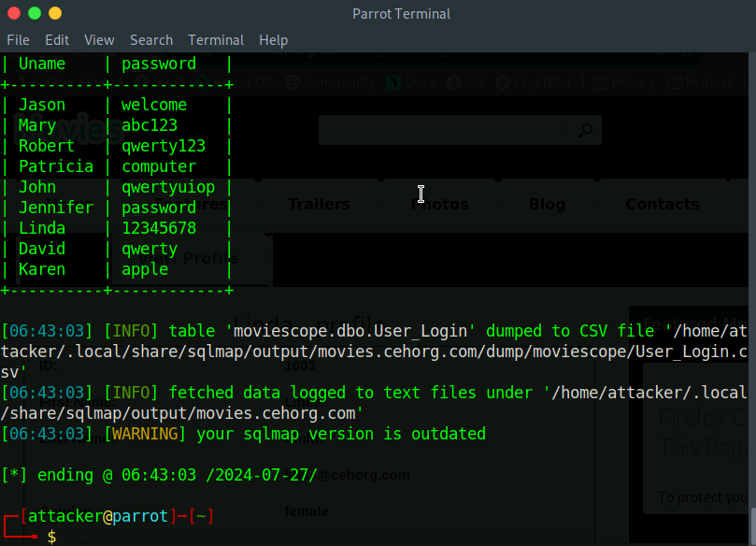This screenshot has height=546, width=756.
Task: Click Linda's password 12345678
Action: coord(159,228)
